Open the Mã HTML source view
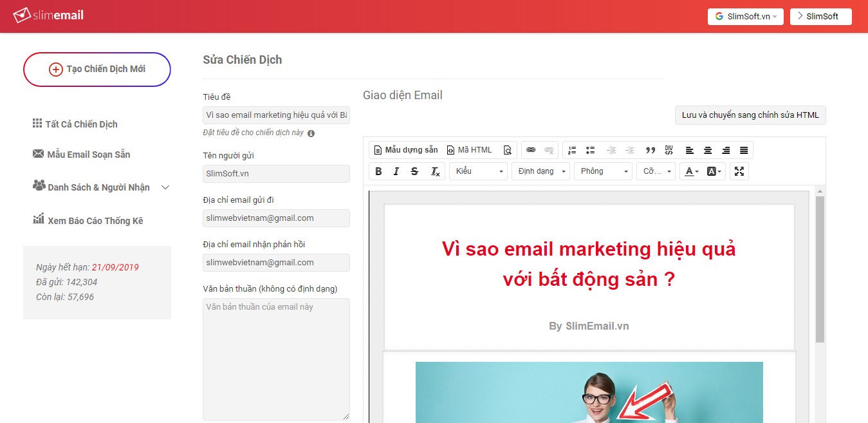Image resolution: width=868 pixels, height=423 pixels. (472, 149)
